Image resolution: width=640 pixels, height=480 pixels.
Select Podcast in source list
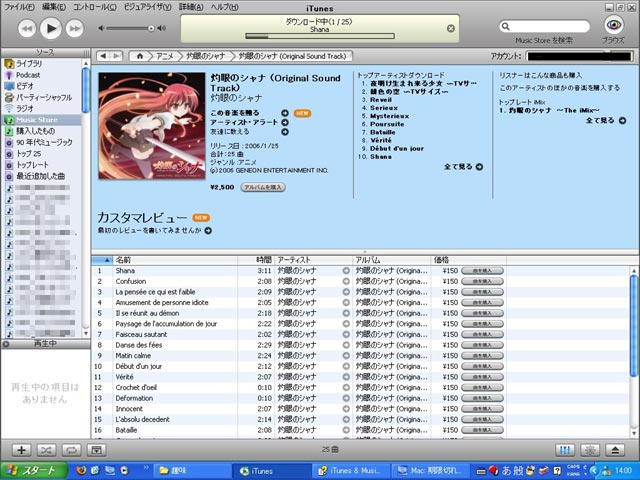point(28,75)
